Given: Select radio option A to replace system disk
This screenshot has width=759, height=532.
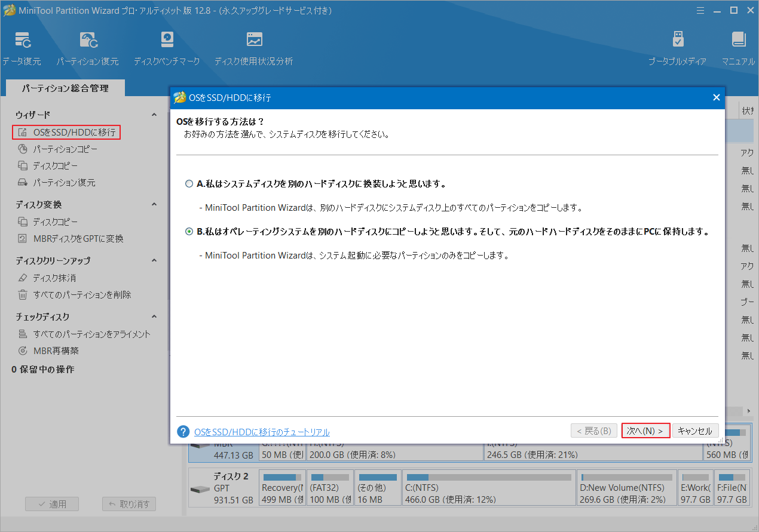Looking at the screenshot, I should point(189,184).
